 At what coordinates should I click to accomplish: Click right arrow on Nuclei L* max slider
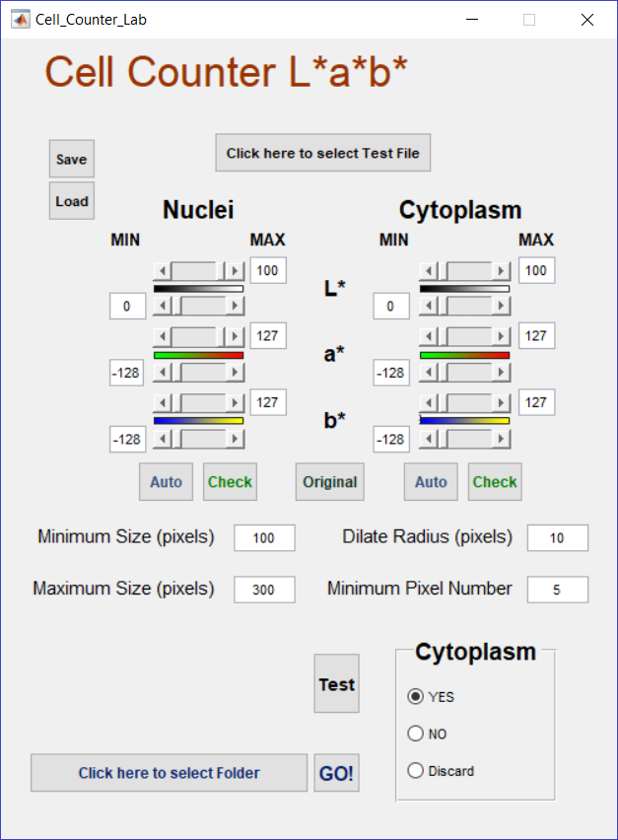tap(235, 271)
